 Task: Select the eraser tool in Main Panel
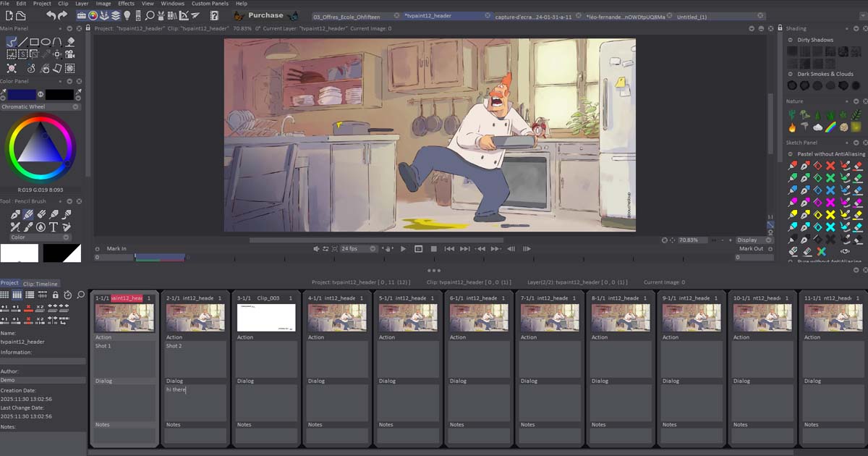pos(69,41)
